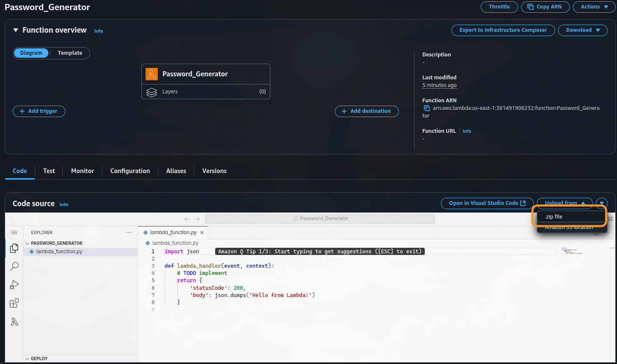Click the hamburger menu icon above Explorer
Screen dimensions: 617x364
[14, 232]
